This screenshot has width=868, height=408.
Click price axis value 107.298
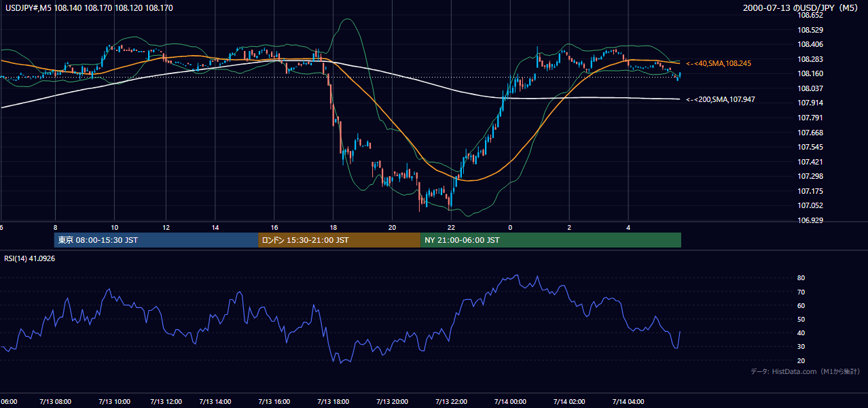coord(810,176)
